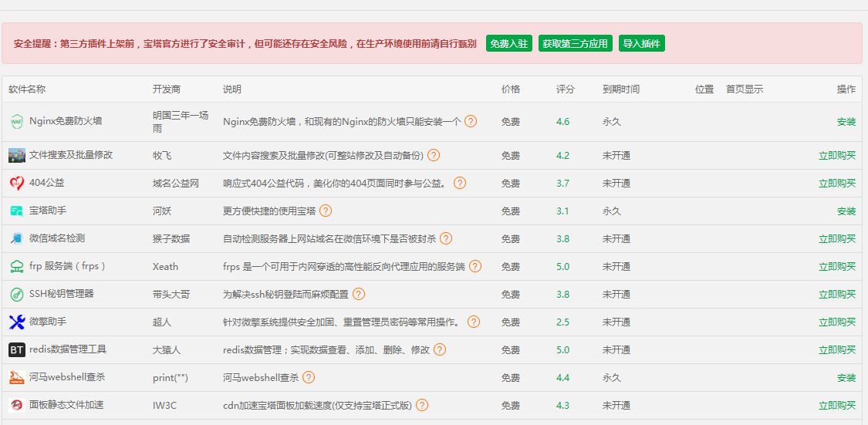Open help for Nginx免费防火墙 description
The height and width of the screenshot is (425, 868).
pos(471,122)
